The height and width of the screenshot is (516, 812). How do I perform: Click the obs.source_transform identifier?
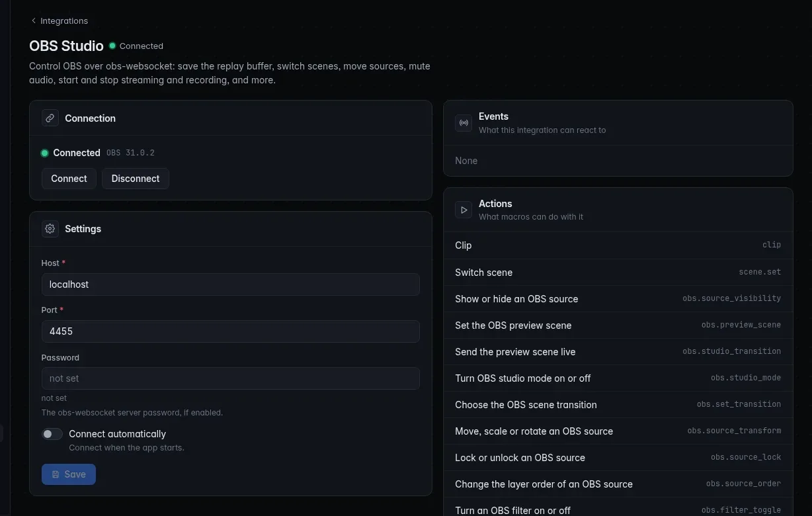tap(734, 431)
